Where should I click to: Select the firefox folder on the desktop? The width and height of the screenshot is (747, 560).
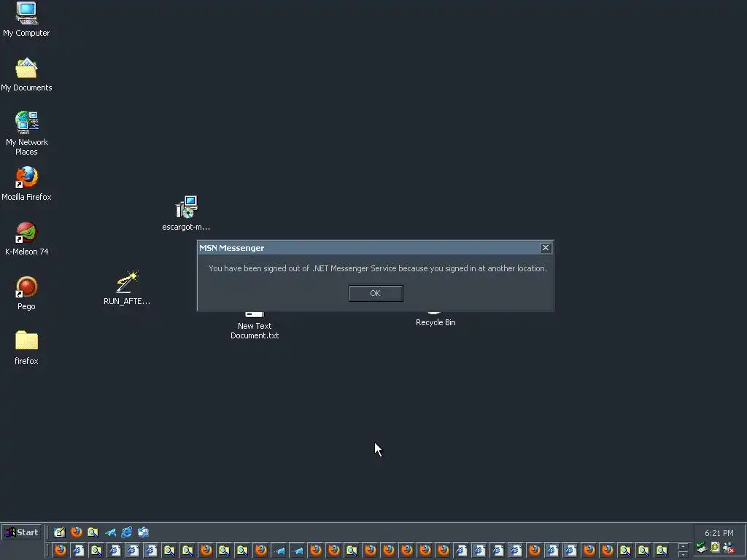point(26,348)
